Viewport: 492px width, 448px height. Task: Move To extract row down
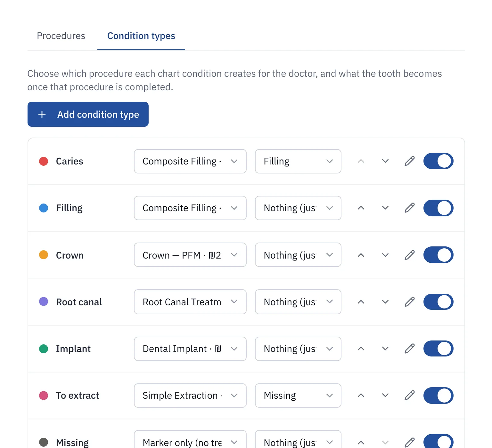(385, 395)
